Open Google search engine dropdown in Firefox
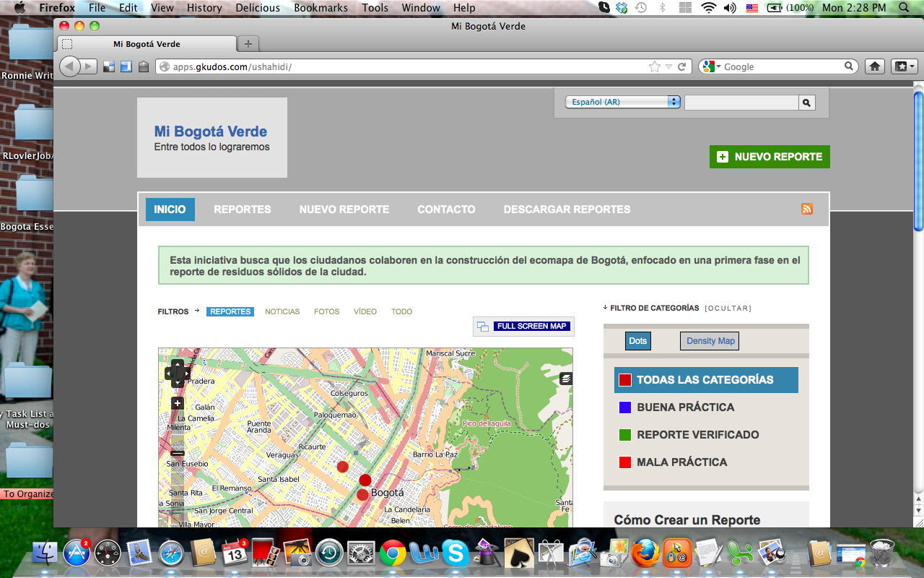Screen dimensions: 924x578 (x=710, y=66)
